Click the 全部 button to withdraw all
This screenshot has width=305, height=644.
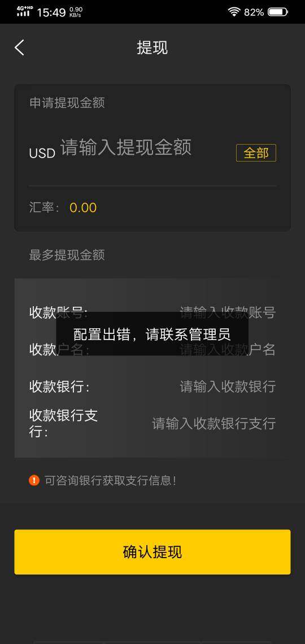[x=256, y=153]
